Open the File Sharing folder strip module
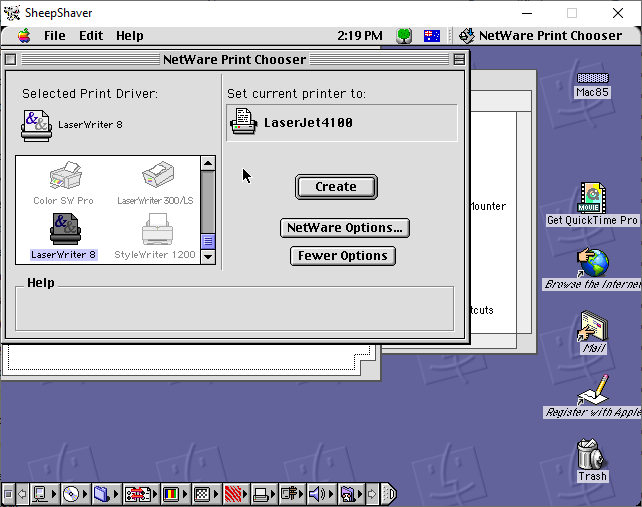This screenshot has height=507, width=642. tap(105, 494)
